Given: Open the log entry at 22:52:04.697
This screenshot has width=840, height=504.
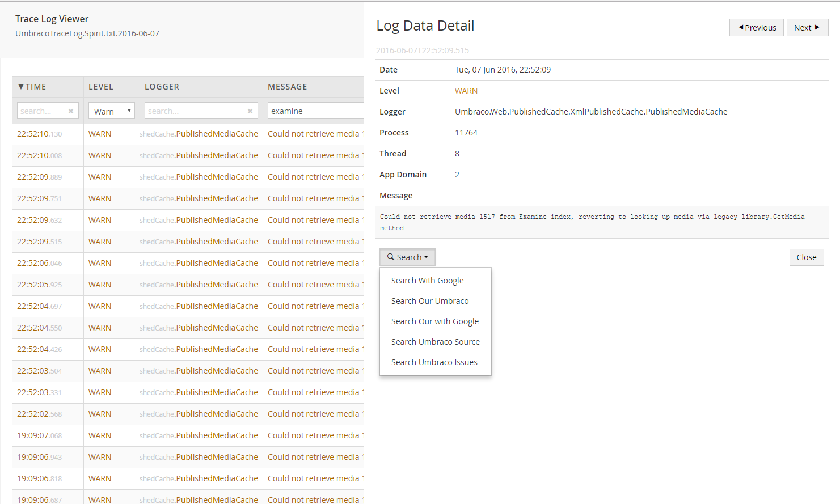Looking at the screenshot, I should point(188,307).
